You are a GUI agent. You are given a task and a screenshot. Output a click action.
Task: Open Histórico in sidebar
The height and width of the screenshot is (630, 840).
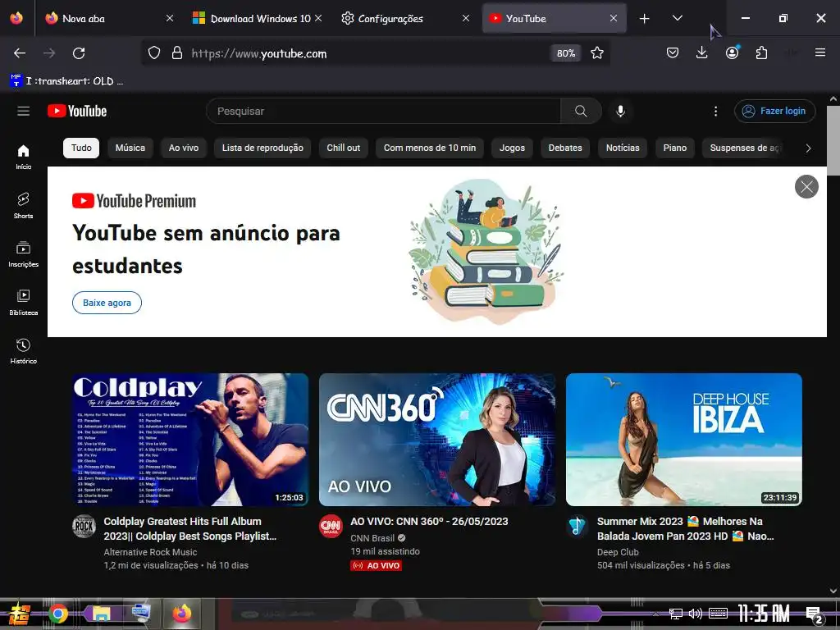24,351
